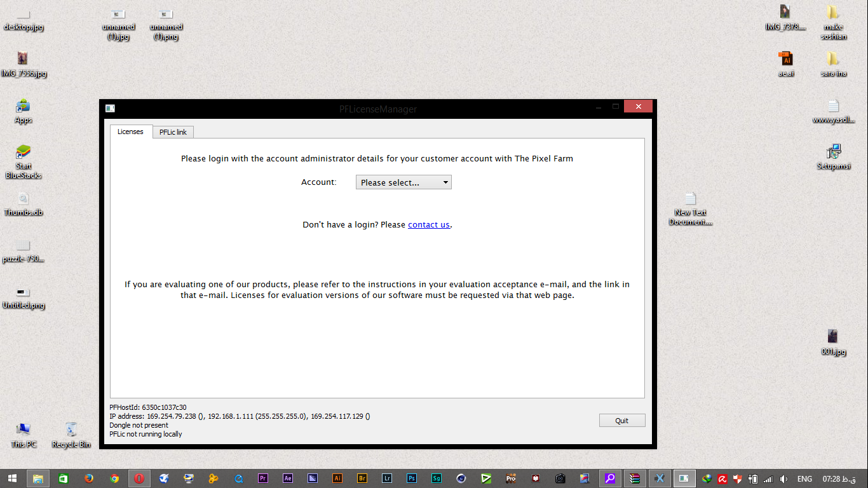Launch Google Chrome from the taskbar

(114, 478)
